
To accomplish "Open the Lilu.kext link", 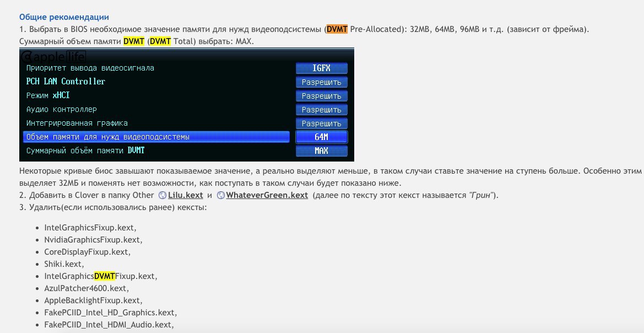I will [185, 195].
